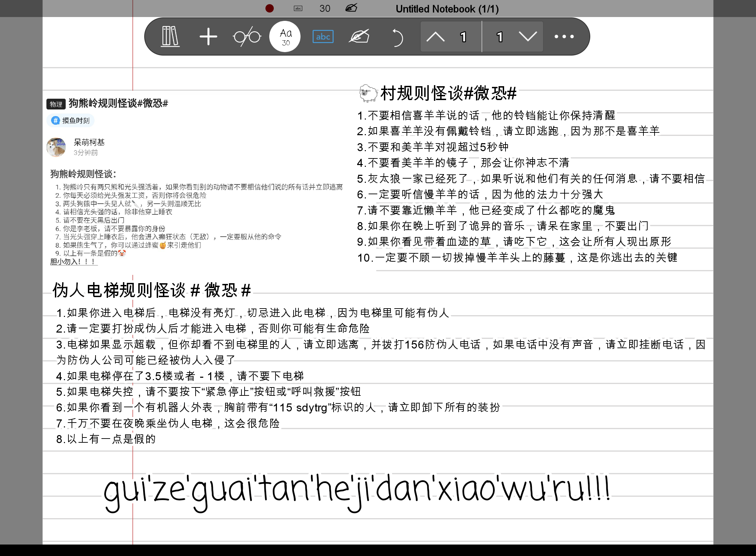Click the font size 30 value in status bar
This screenshot has width=756, height=556.
[x=325, y=8]
